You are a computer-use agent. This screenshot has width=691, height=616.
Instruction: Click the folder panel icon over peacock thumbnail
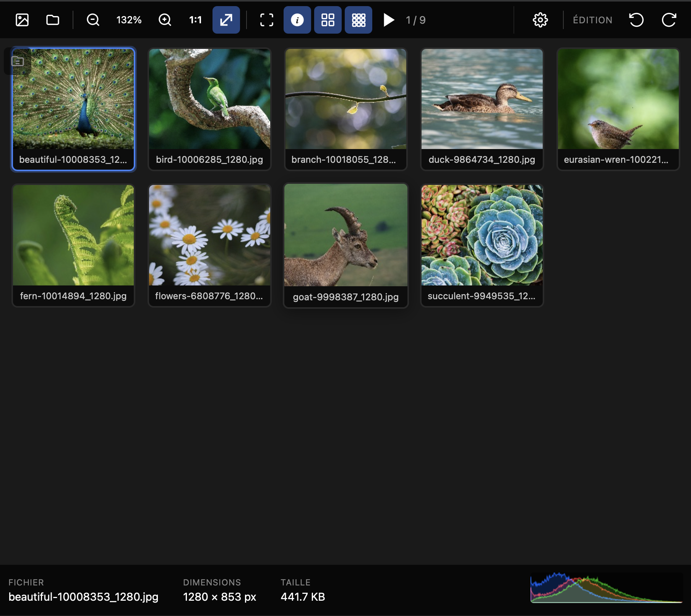(x=18, y=61)
